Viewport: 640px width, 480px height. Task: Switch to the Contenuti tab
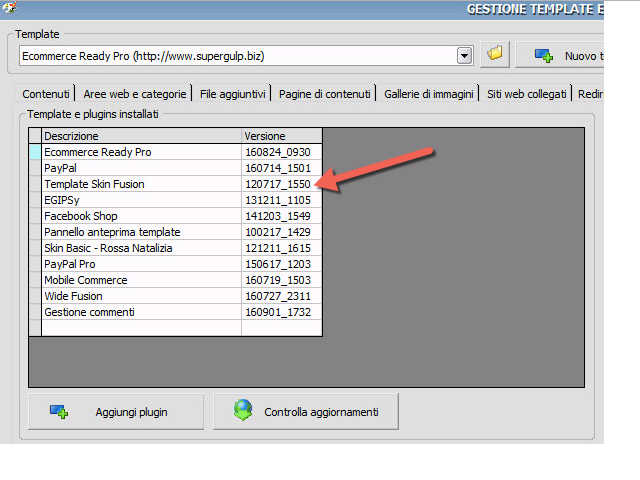click(45, 94)
